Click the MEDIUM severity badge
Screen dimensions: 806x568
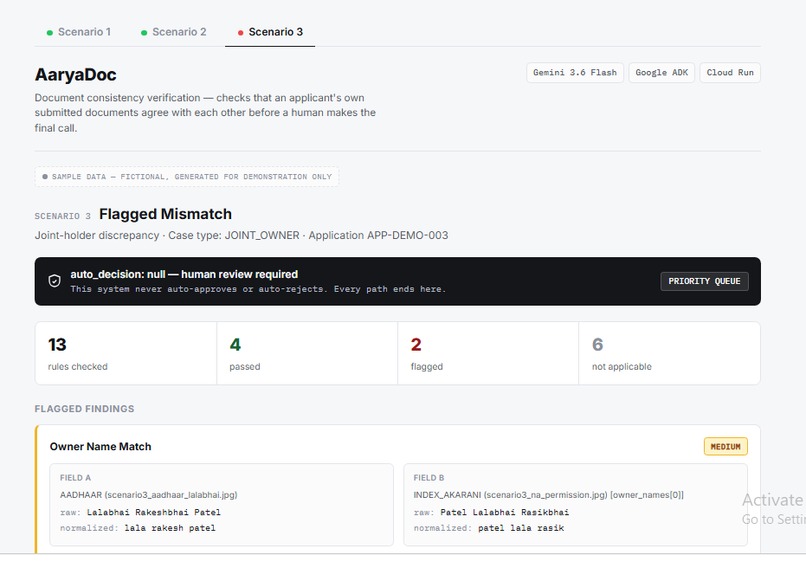[x=725, y=447]
